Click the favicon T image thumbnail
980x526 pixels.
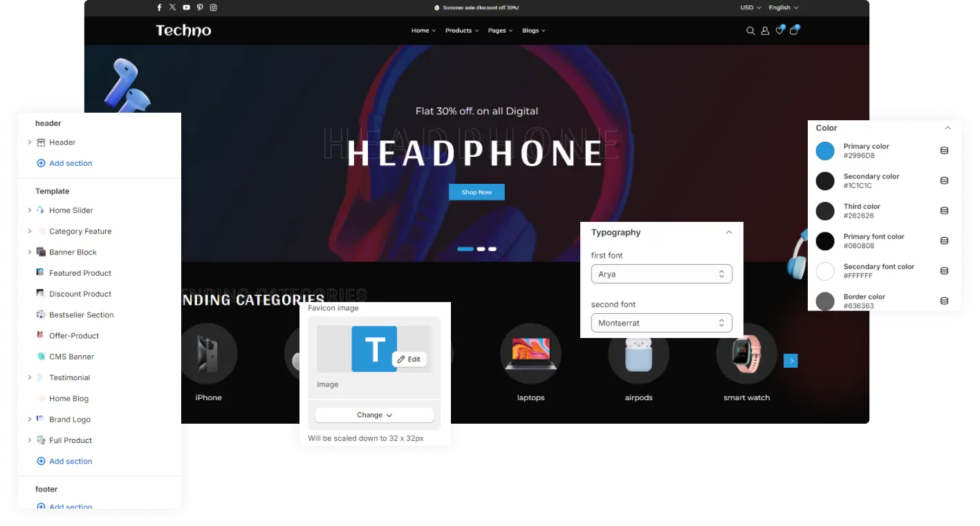point(374,349)
